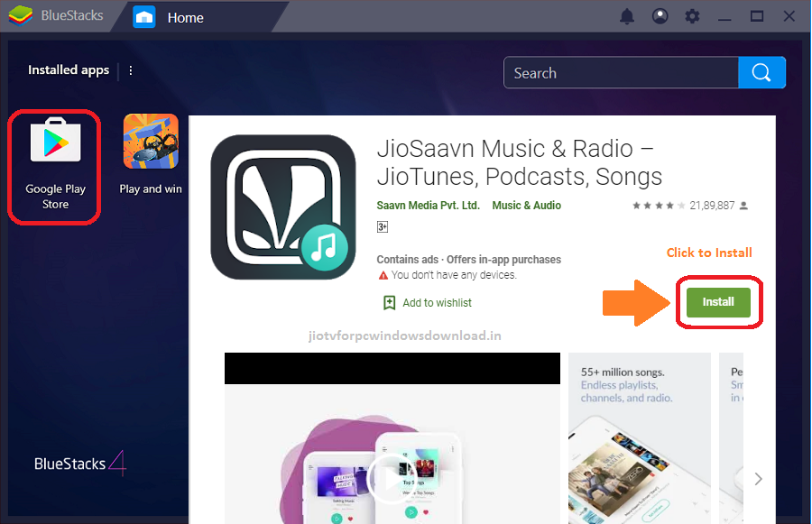Open the 55+ million songs screenshot
This screenshot has height=524, width=812.
coord(640,438)
